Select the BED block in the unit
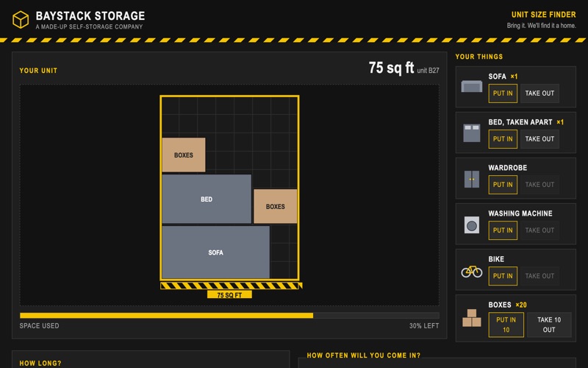Viewport: 588px width, 368px height. click(207, 199)
